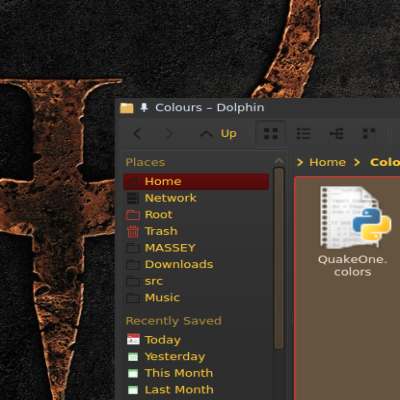Click the Home breadcrumb link
The width and height of the screenshot is (400, 400).
(x=327, y=162)
